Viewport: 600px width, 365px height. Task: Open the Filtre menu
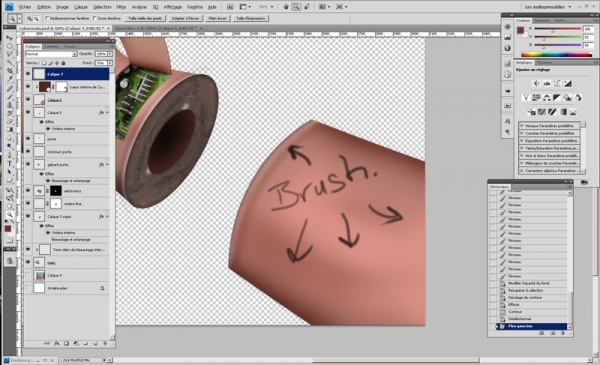click(121, 7)
